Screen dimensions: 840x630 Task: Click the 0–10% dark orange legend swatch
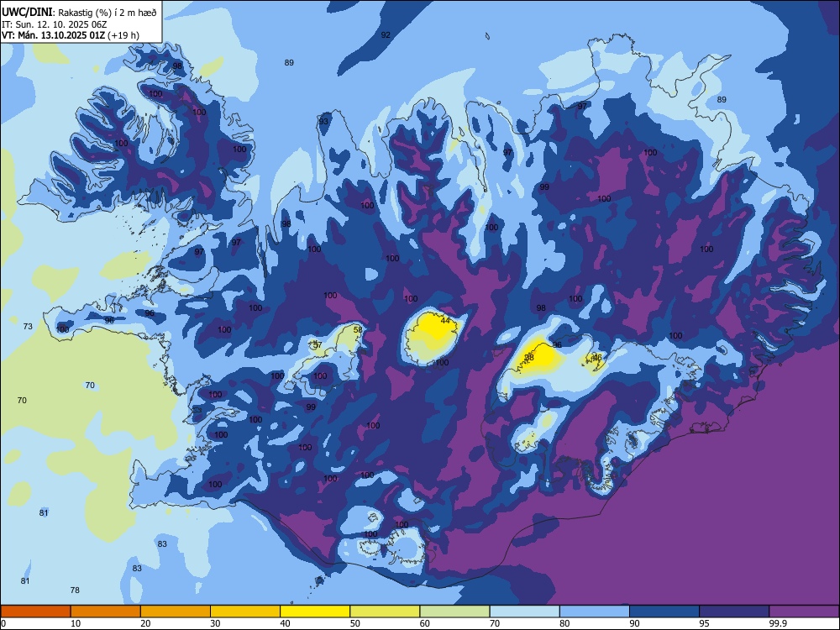pyautogui.click(x=35, y=612)
